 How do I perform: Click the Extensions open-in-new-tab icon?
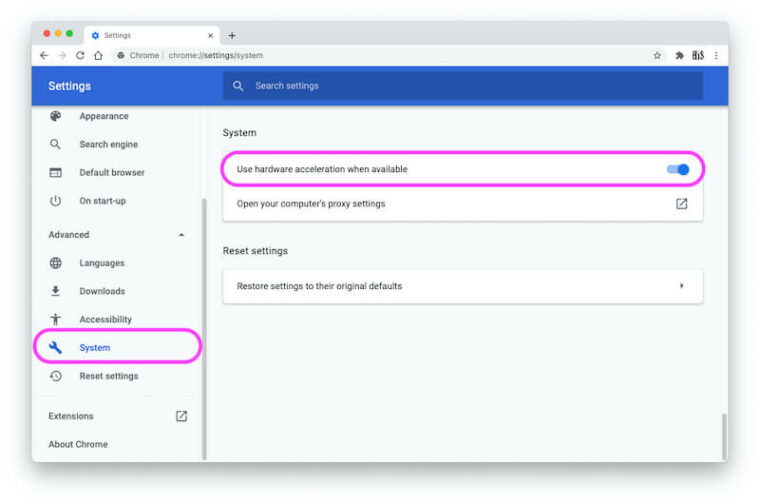click(x=181, y=416)
